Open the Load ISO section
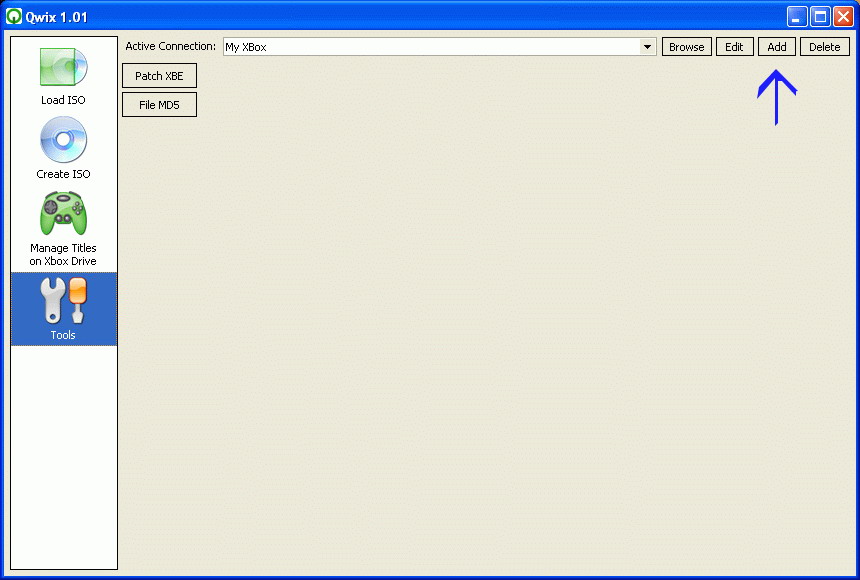 (63, 76)
